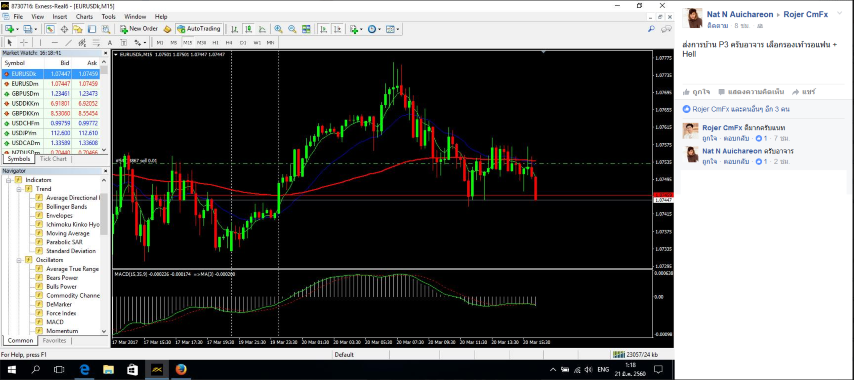Zoom in on the chart

click(278, 29)
